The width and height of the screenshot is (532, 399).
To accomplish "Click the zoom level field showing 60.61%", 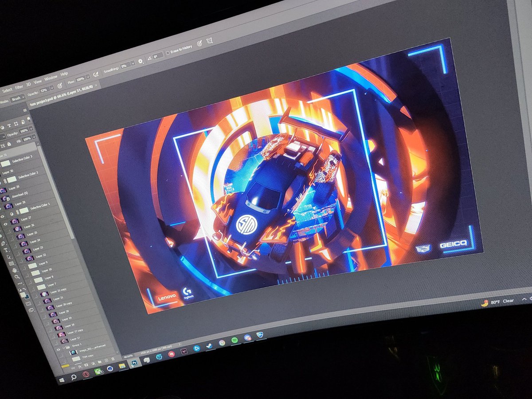I will click(x=129, y=356).
